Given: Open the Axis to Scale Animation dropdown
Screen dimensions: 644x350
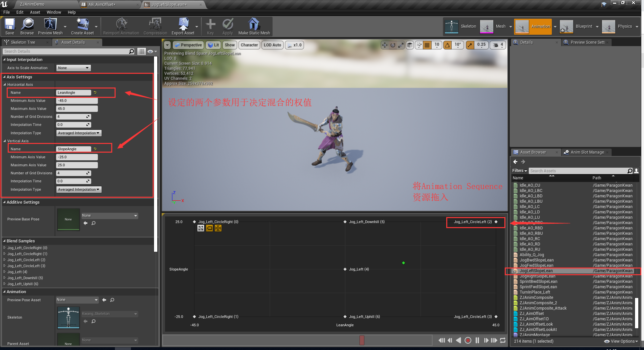Looking at the screenshot, I should coord(73,68).
